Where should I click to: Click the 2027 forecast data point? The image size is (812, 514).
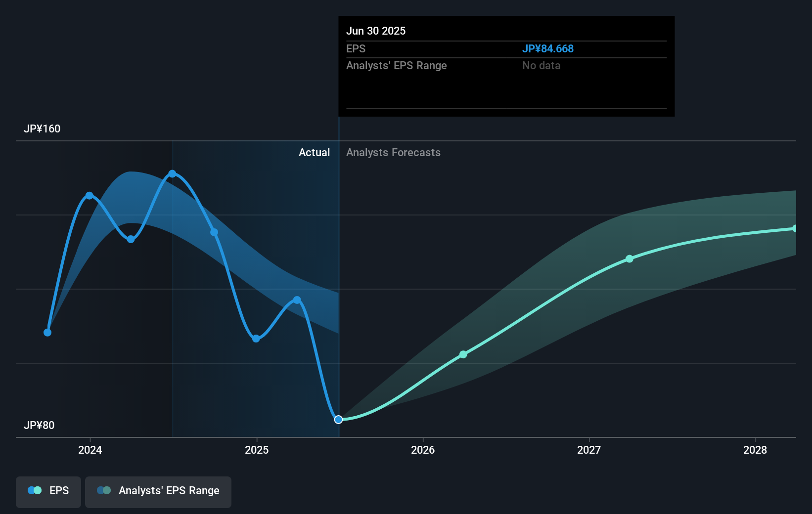tap(629, 258)
